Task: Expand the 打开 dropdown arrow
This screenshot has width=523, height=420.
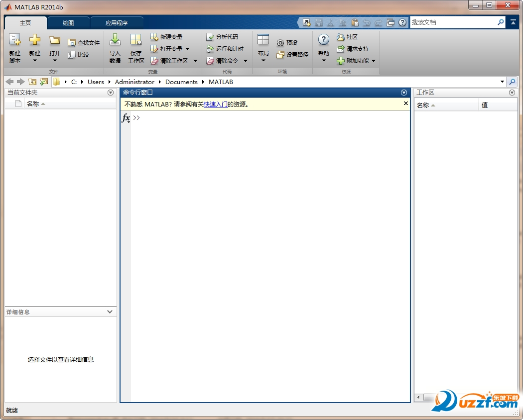Action: (55, 61)
